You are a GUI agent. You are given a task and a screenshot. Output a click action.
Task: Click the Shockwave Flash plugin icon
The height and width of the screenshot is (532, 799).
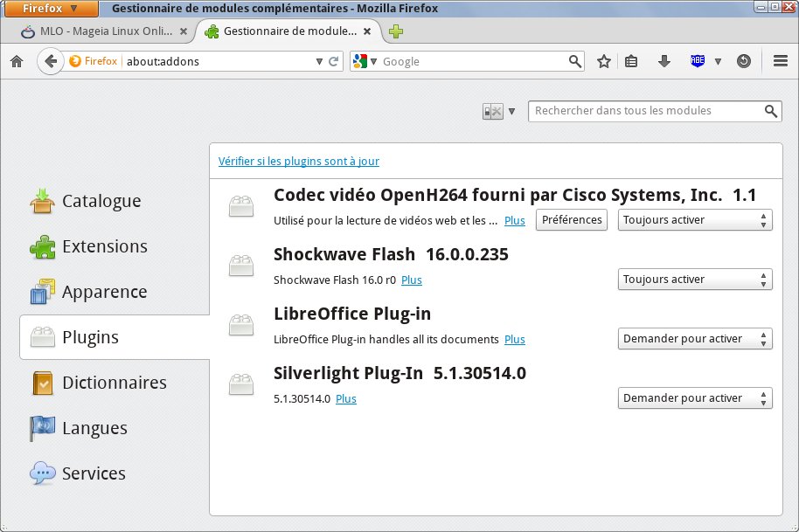241,266
